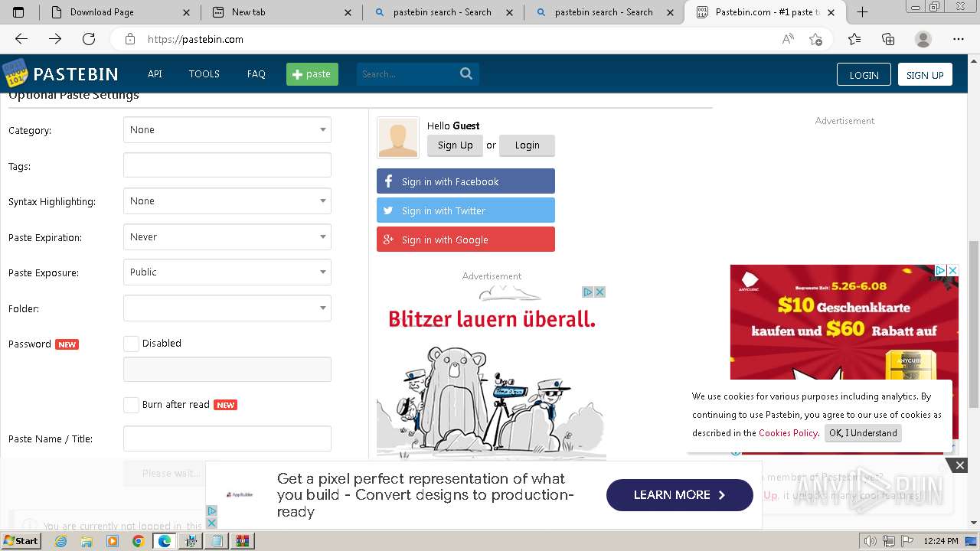Enable the Burn after read checkbox
Viewport: 980px width, 551px height.
coord(132,405)
